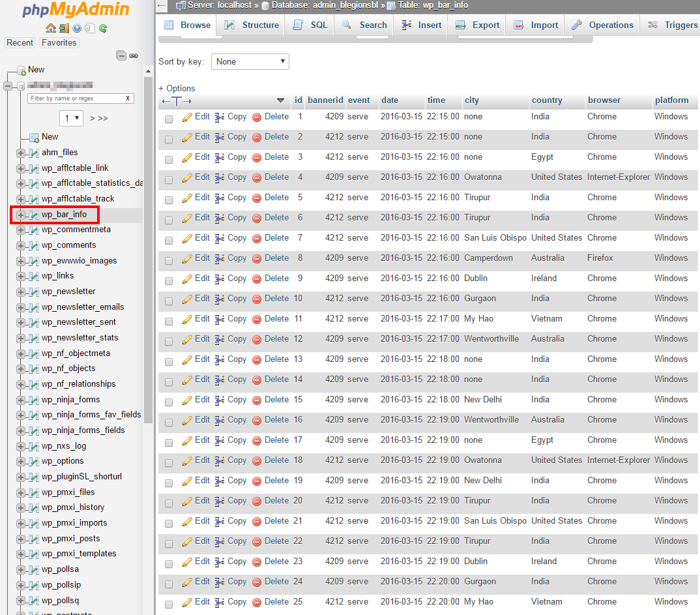Open phpMyAdmin documentation via question mark icon
700x615 pixels.
76,28
